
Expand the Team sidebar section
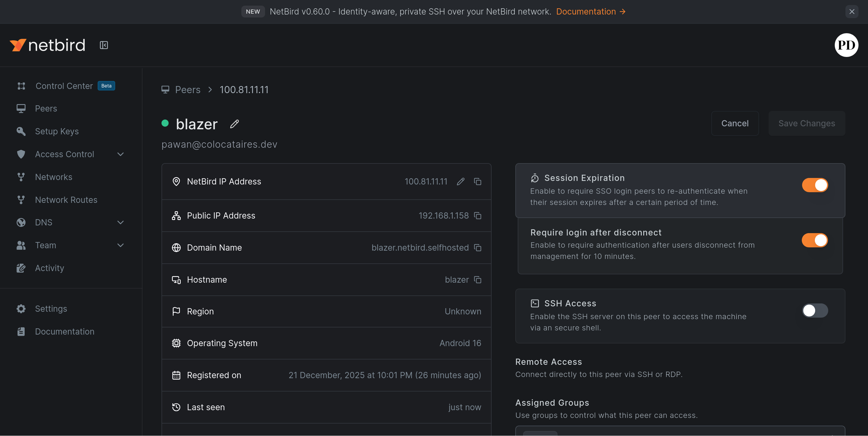point(120,245)
